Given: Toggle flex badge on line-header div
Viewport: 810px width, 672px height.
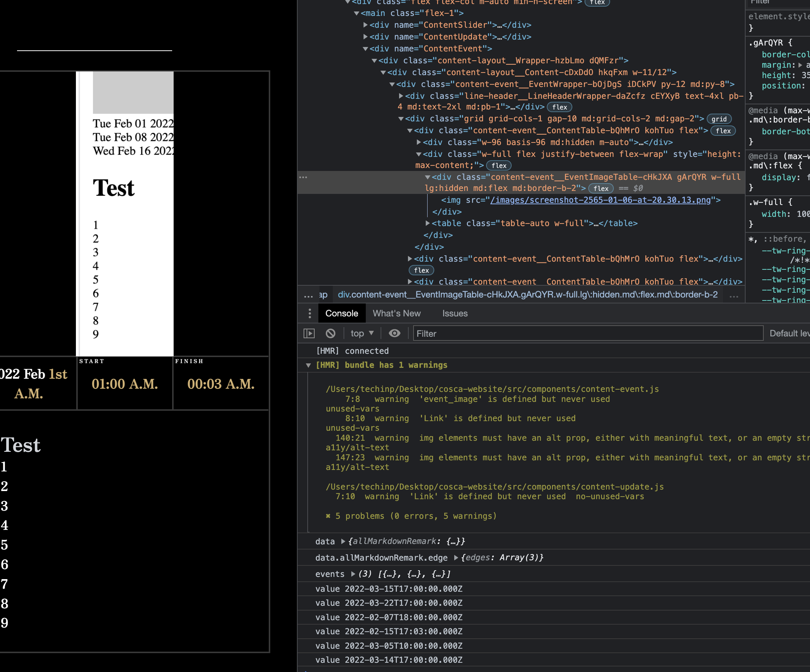Looking at the screenshot, I should click(x=559, y=107).
